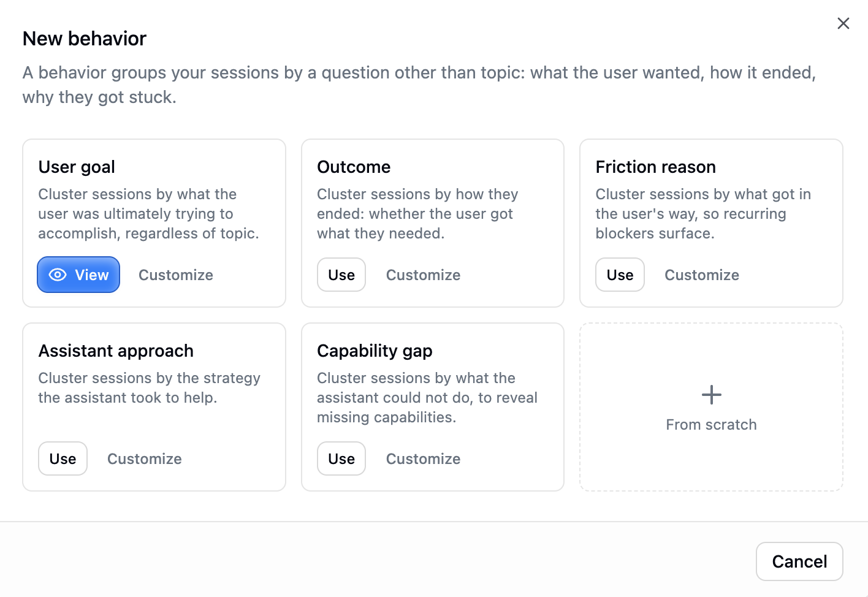View the User goal behavior
Image resolution: width=868 pixels, height=597 pixels.
(78, 275)
